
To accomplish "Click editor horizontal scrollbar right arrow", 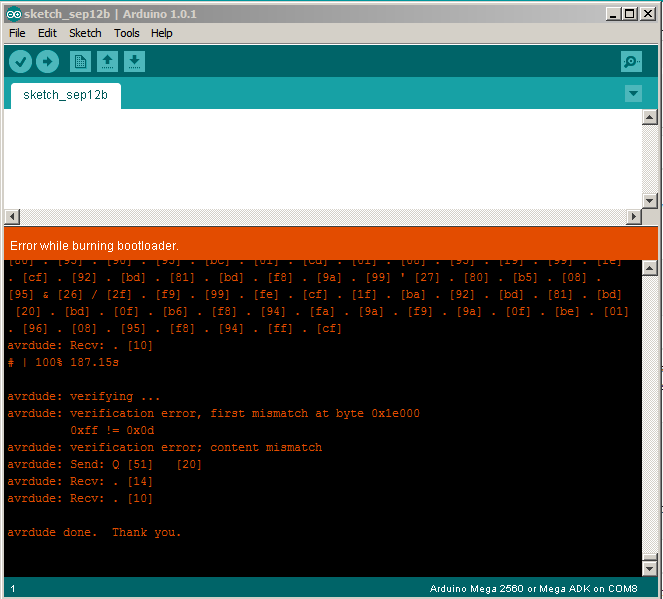I will 633,217.
